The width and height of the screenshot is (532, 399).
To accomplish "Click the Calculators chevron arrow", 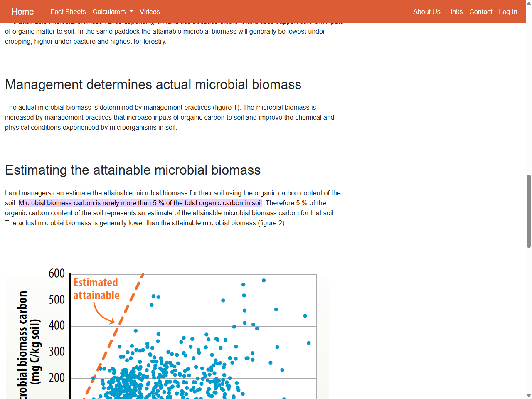I will pyautogui.click(x=131, y=12).
